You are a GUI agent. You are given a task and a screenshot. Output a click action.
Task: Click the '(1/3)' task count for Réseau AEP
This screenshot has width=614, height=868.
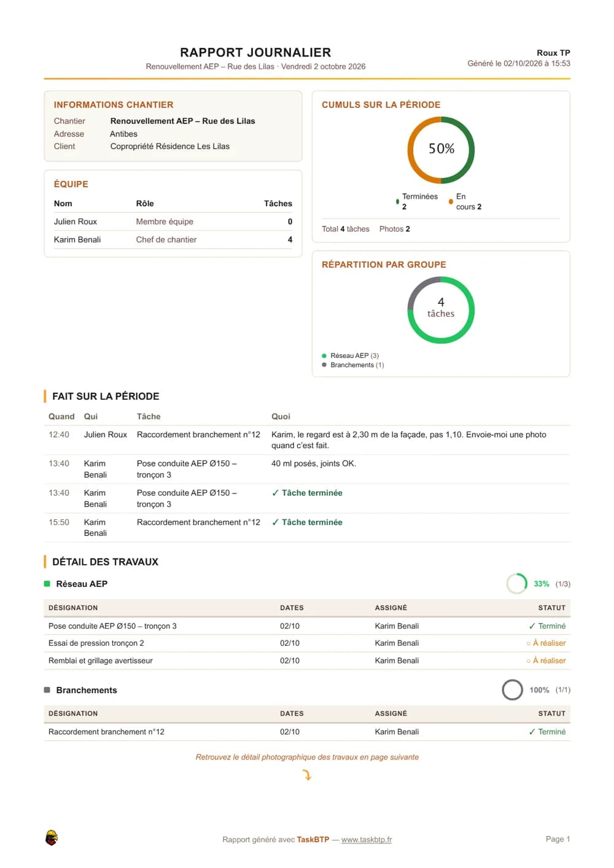pos(563,584)
